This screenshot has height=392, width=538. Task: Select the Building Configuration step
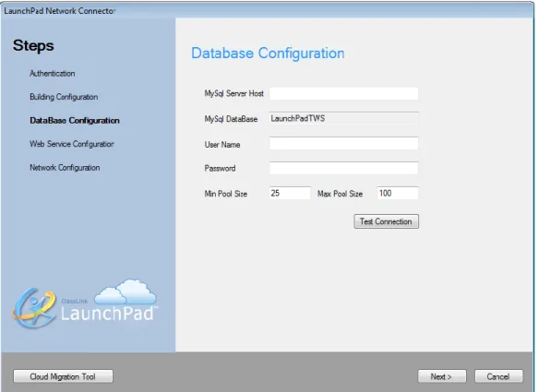[x=64, y=97]
